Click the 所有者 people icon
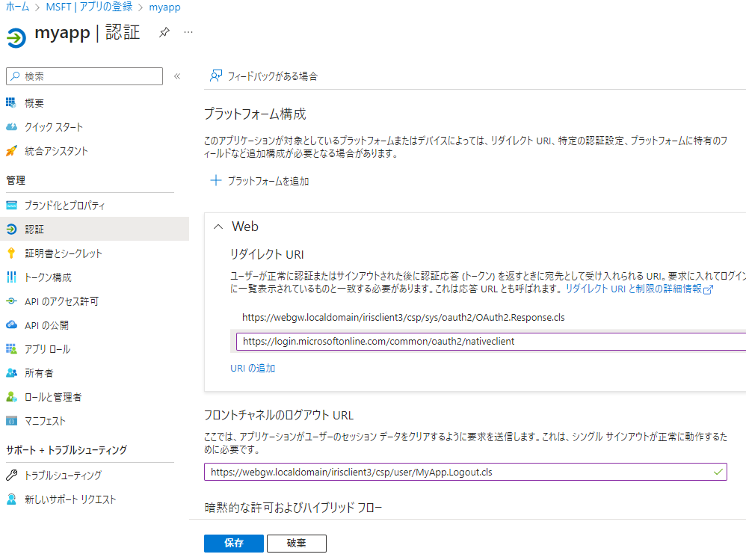The height and width of the screenshot is (560, 746). point(11,373)
